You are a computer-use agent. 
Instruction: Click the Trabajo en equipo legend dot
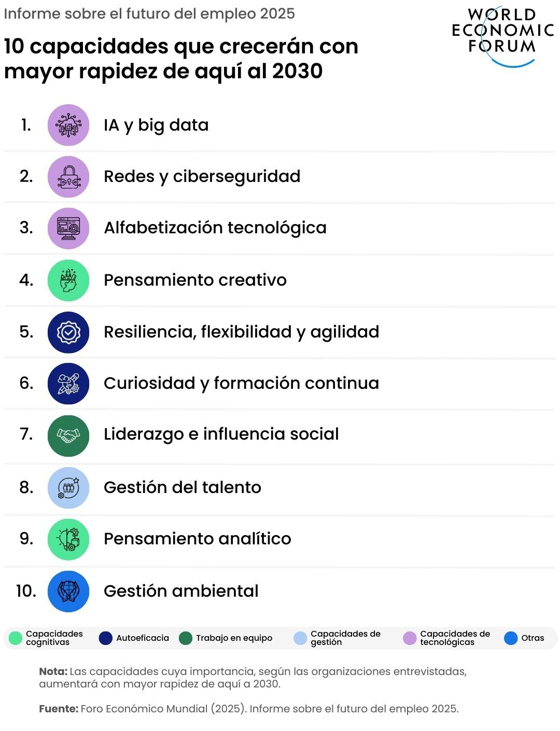click(186, 638)
